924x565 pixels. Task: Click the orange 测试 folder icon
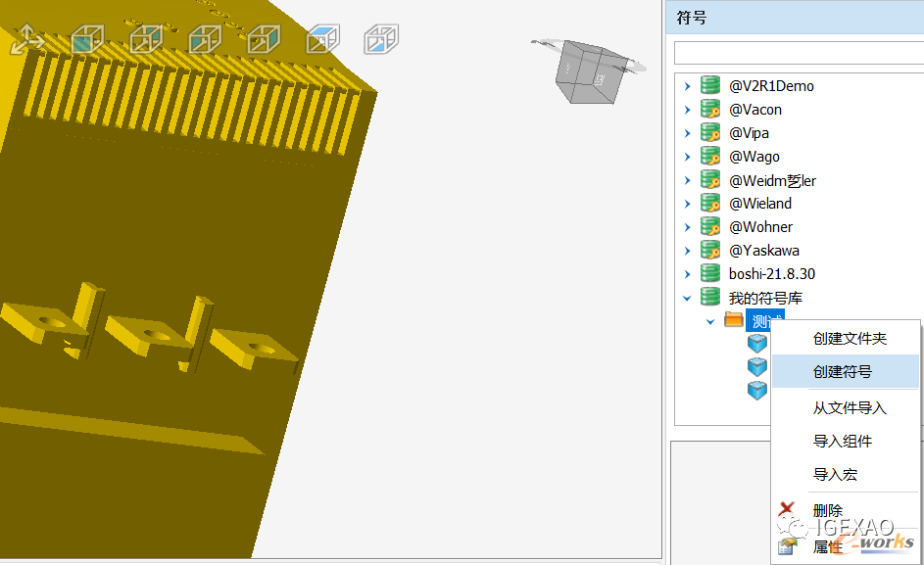coord(734,320)
